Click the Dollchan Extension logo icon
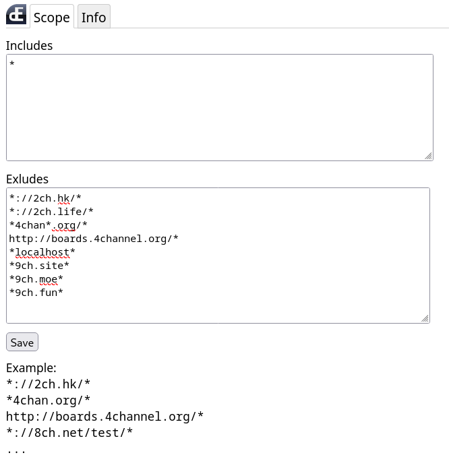Image resolution: width=449 pixels, height=476 pixels. [16, 14]
